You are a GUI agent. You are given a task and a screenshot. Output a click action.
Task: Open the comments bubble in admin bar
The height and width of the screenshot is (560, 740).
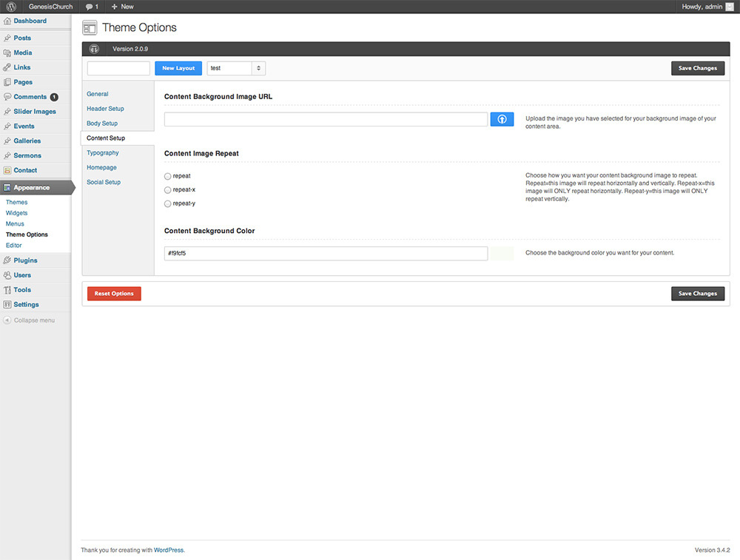point(92,7)
